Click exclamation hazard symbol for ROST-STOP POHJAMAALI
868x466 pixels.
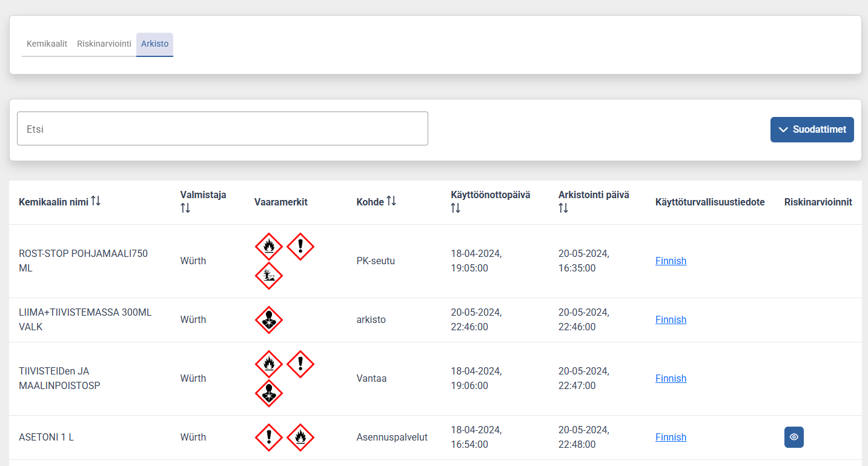[x=300, y=246]
